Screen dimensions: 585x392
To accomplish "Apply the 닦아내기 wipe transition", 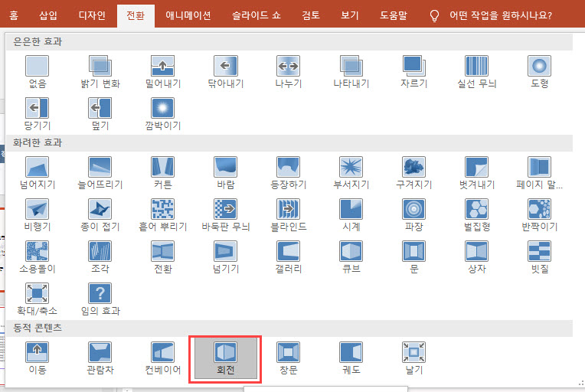I will point(225,72).
